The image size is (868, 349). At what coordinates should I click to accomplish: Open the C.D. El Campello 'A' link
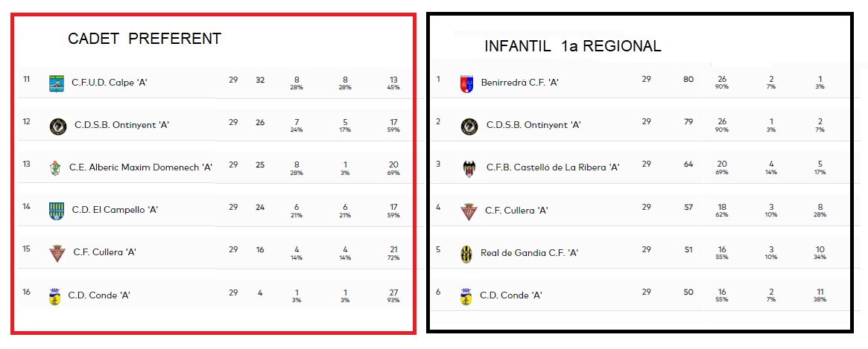[115, 210]
